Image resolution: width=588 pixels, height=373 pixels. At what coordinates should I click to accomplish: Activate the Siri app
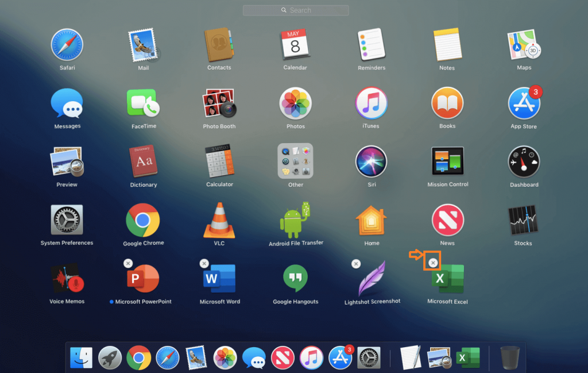tap(372, 161)
